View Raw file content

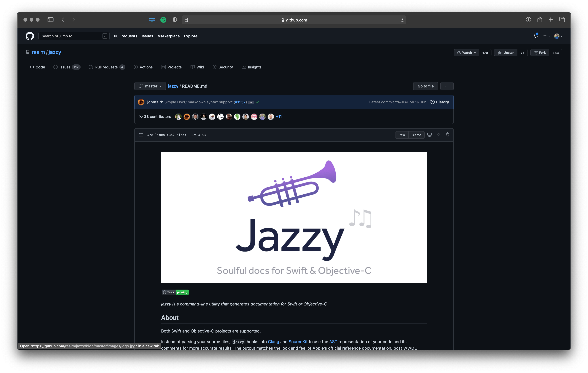pyautogui.click(x=402, y=135)
